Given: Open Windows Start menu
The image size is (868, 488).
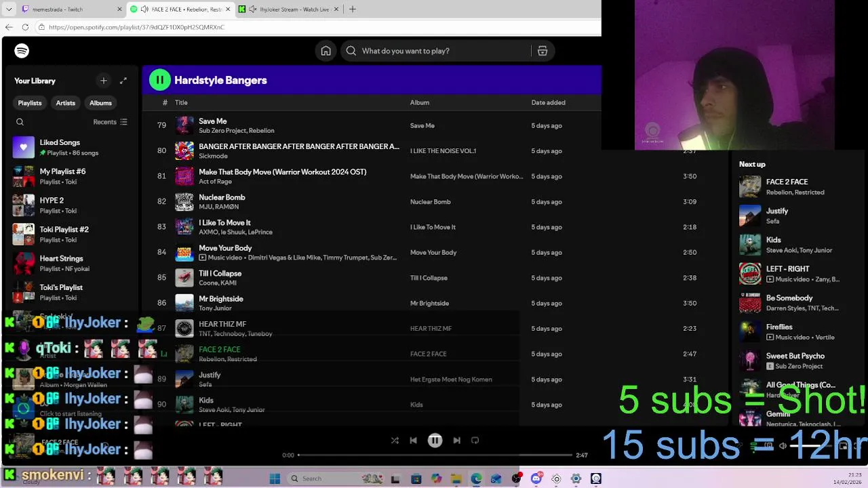Looking at the screenshot, I should click(x=275, y=479).
